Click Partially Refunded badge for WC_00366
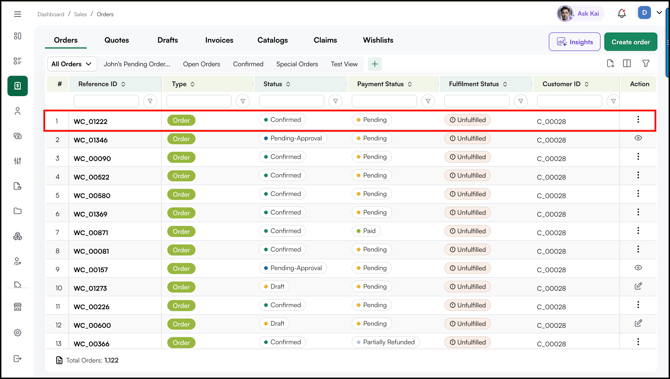This screenshot has width=670, height=379. pyautogui.click(x=385, y=342)
